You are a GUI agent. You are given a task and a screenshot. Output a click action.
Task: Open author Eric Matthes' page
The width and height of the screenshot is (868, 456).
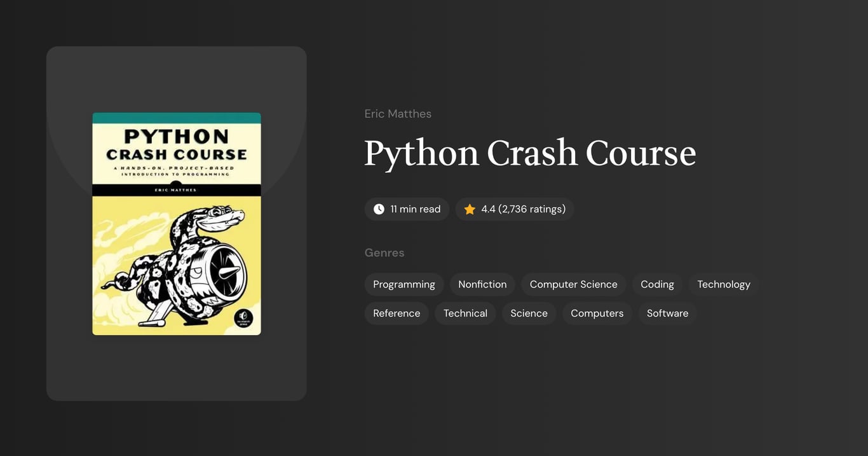[398, 114]
